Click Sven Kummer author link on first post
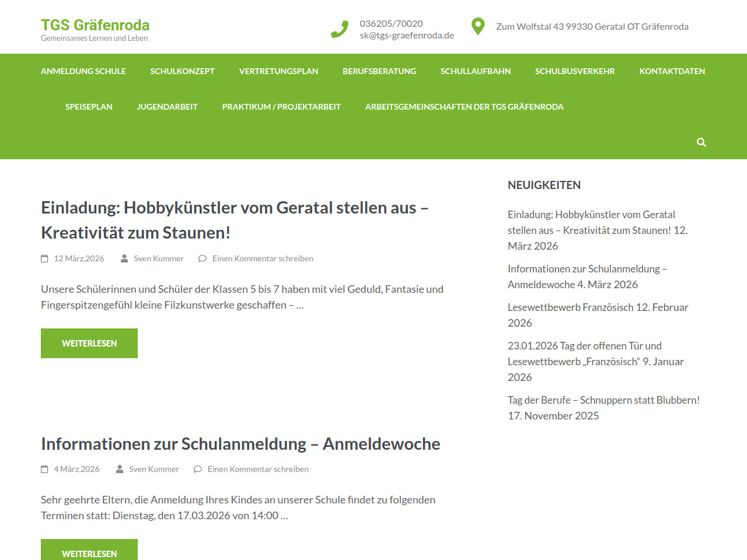This screenshot has height=560, width=747. [159, 258]
